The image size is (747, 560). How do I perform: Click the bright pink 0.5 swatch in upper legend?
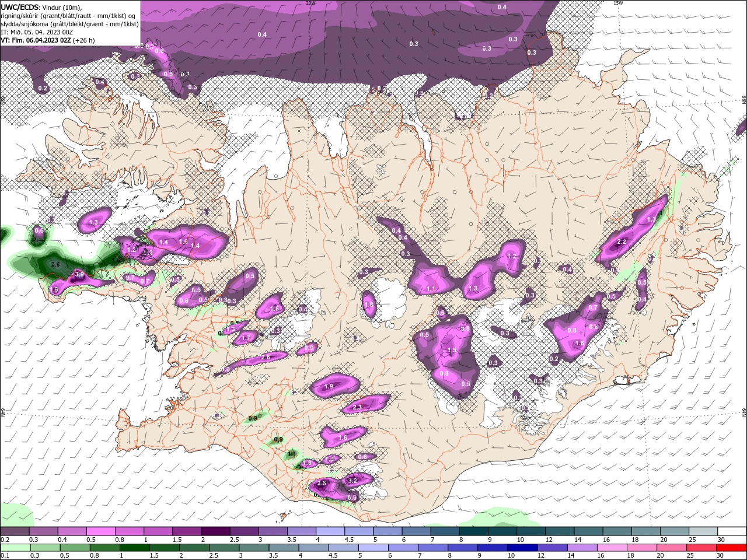[100, 531]
